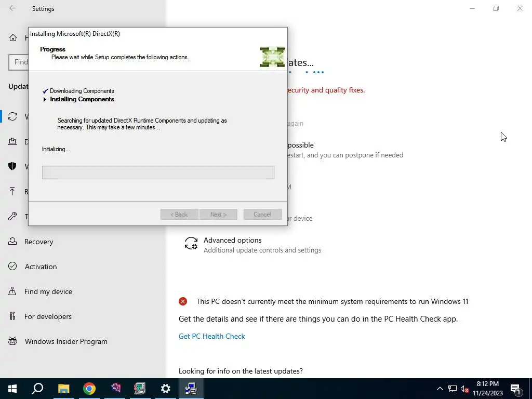Select the Delivery Optimization icon

pyautogui.click(x=12, y=141)
